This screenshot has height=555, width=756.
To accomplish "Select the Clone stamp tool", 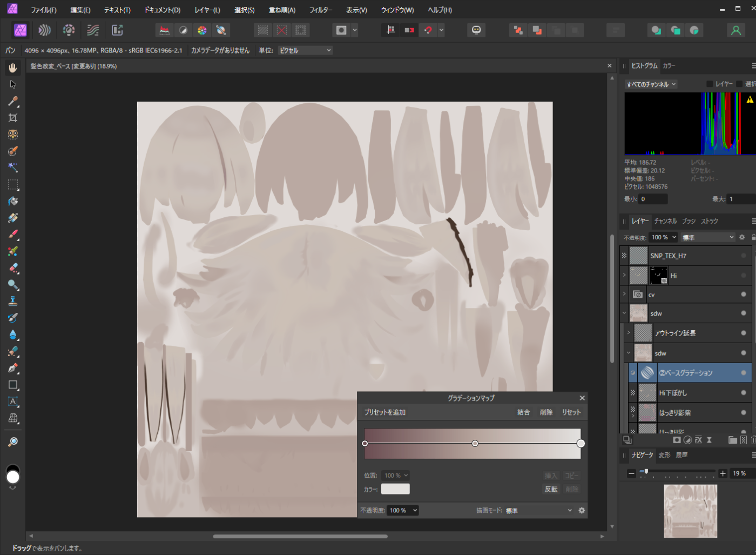I will click(13, 301).
